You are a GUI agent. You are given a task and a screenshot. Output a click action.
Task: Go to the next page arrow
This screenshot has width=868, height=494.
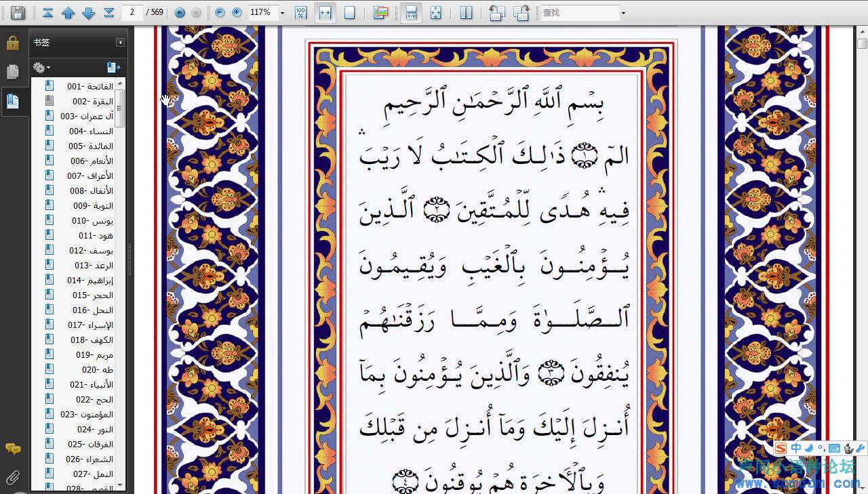click(88, 12)
